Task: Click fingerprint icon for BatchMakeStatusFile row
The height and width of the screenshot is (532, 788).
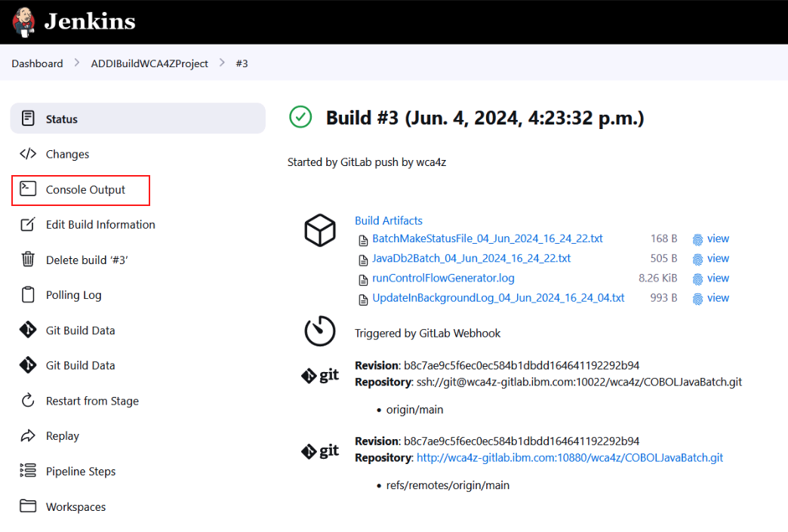Action: pyautogui.click(x=697, y=240)
